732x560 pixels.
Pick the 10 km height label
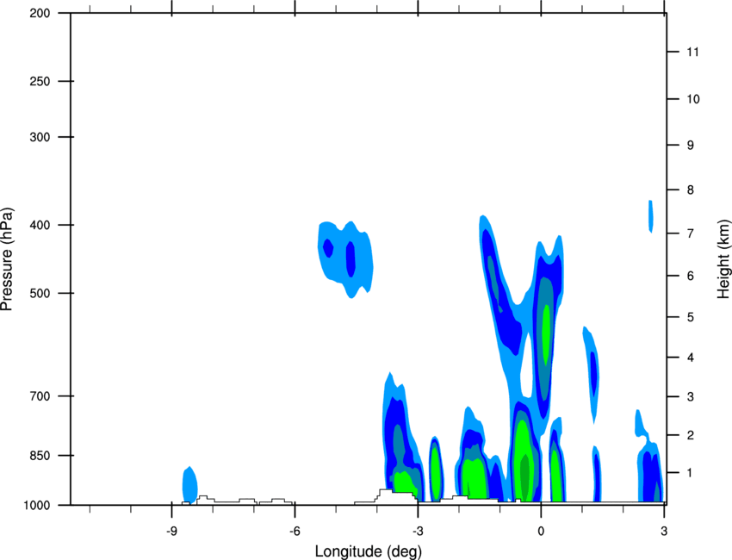pos(692,99)
